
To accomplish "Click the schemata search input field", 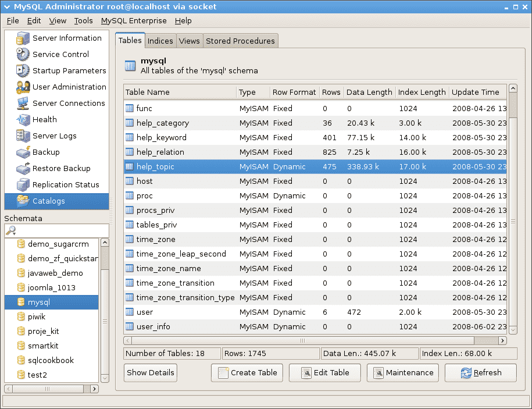I will 56,230.
